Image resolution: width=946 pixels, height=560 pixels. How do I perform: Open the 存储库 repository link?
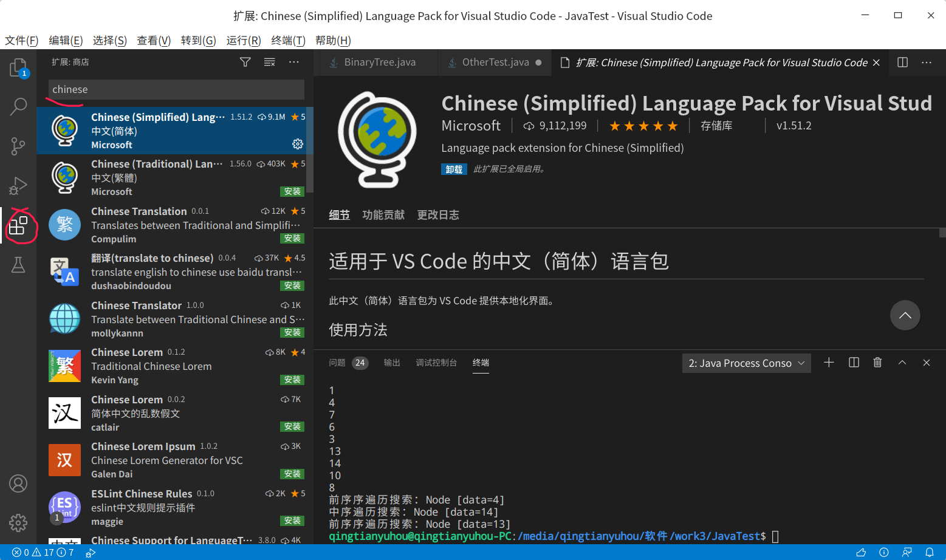[x=716, y=126]
